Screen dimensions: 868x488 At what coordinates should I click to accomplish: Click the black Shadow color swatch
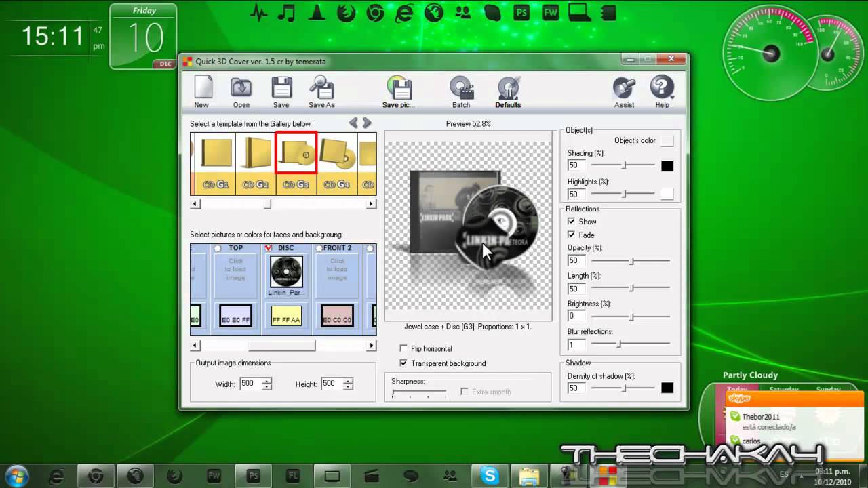[667, 388]
